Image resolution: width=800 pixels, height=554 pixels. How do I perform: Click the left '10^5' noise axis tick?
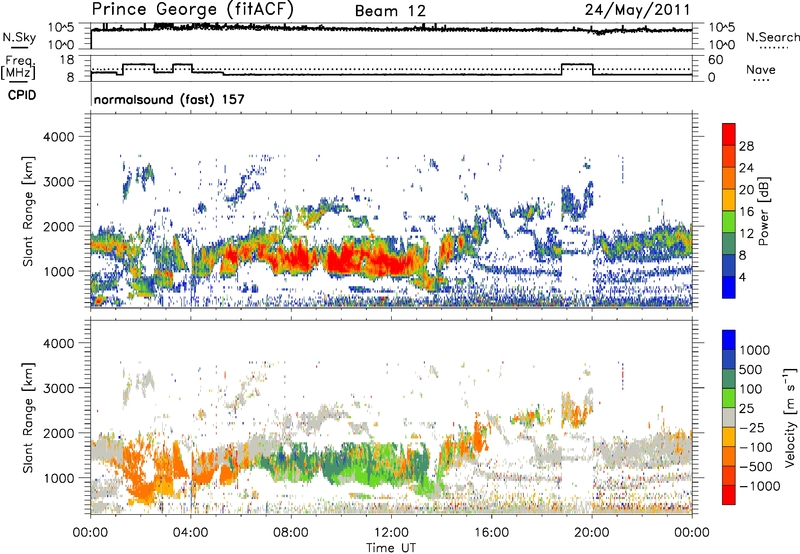61,27
